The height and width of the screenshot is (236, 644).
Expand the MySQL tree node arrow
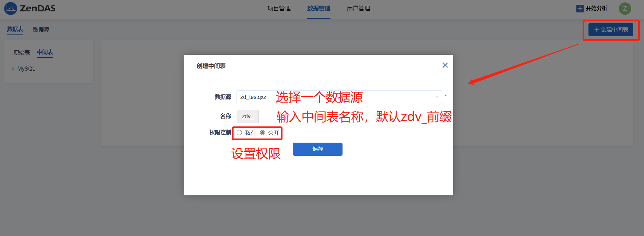[13, 69]
